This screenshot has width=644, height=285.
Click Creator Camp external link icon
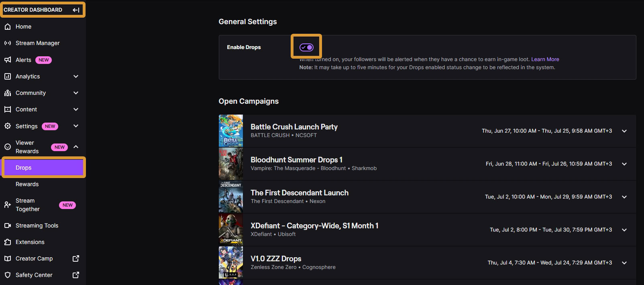[x=76, y=258]
